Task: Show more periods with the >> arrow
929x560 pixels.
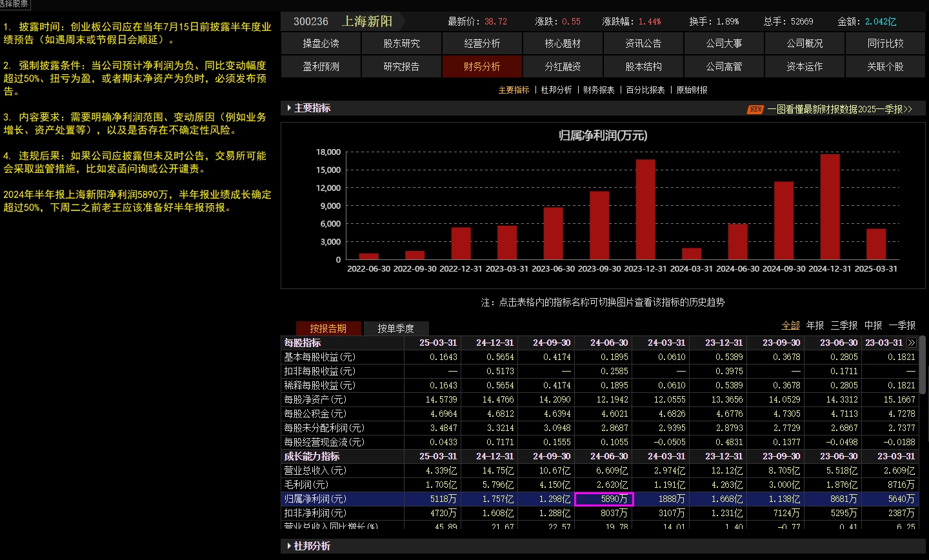Action: [x=912, y=343]
